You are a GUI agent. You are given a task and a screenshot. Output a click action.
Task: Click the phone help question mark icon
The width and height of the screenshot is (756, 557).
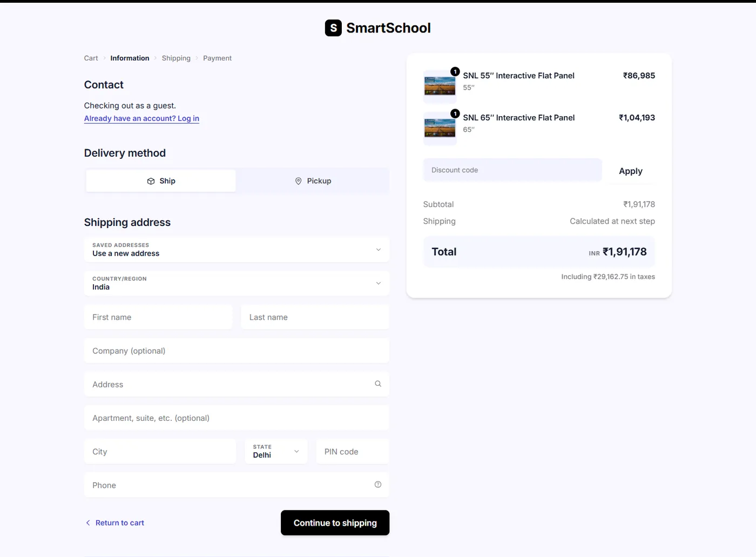point(378,485)
